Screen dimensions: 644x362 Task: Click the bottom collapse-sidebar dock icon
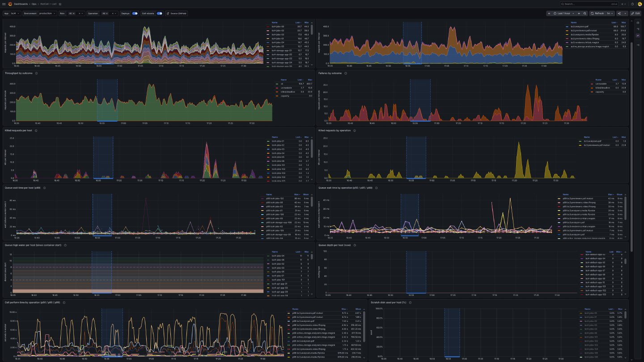pos(638,45)
